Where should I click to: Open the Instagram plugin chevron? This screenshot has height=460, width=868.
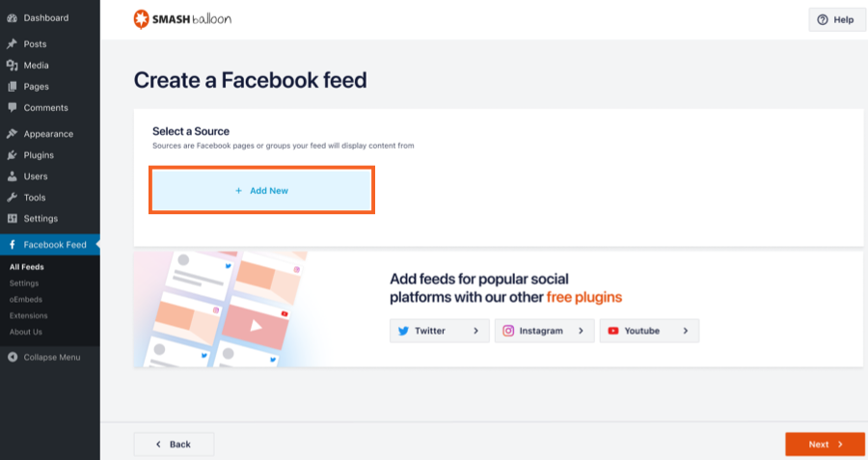coord(581,331)
